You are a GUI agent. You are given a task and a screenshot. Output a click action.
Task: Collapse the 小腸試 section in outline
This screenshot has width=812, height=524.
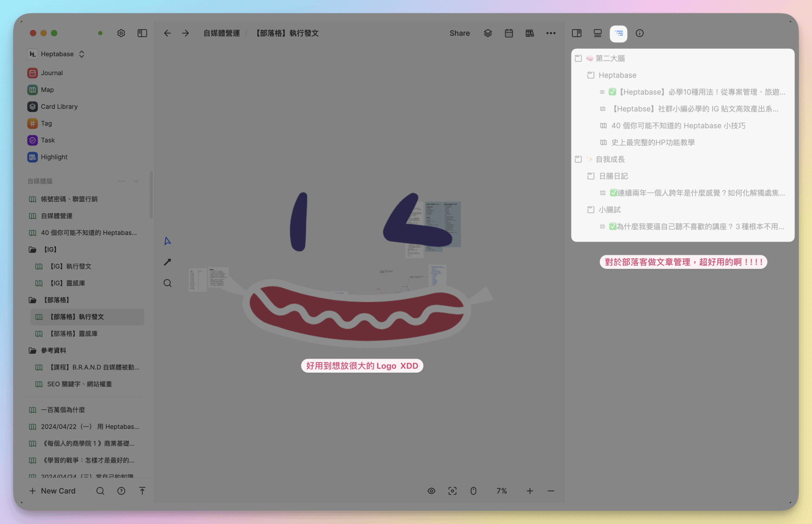[591, 210]
